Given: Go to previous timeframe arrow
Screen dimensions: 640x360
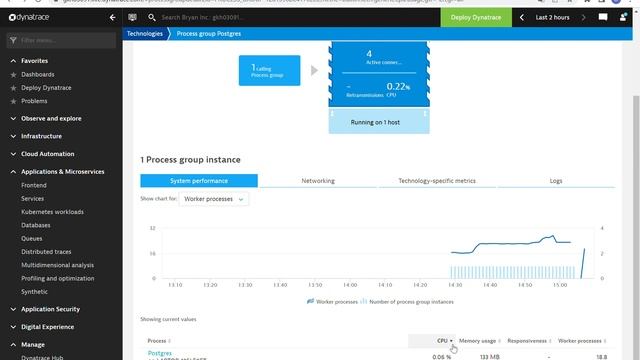Looking at the screenshot, I should coord(522,18).
